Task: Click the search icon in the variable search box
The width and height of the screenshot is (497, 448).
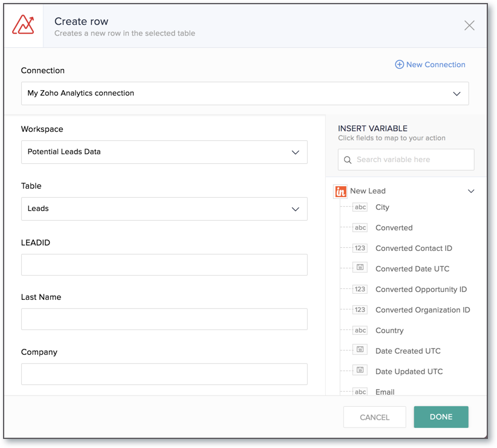Action: 348,160
